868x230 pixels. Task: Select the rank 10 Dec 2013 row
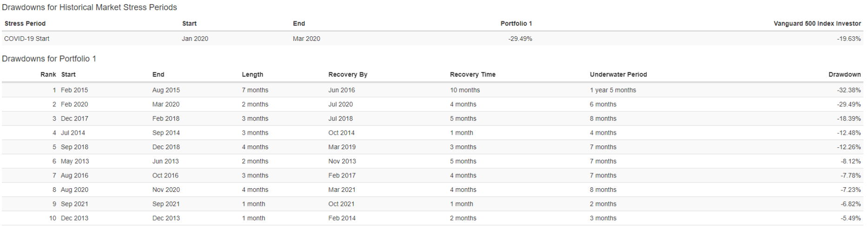pos(432,218)
